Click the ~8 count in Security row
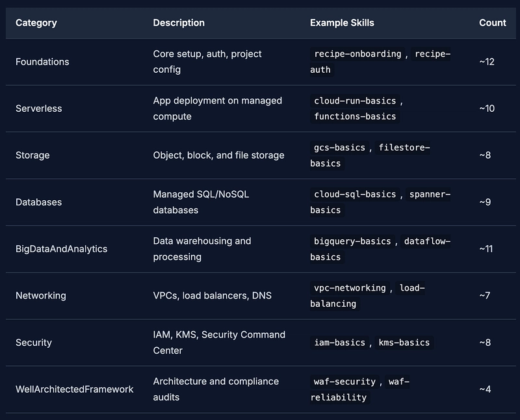520x420 pixels. pyautogui.click(x=485, y=343)
